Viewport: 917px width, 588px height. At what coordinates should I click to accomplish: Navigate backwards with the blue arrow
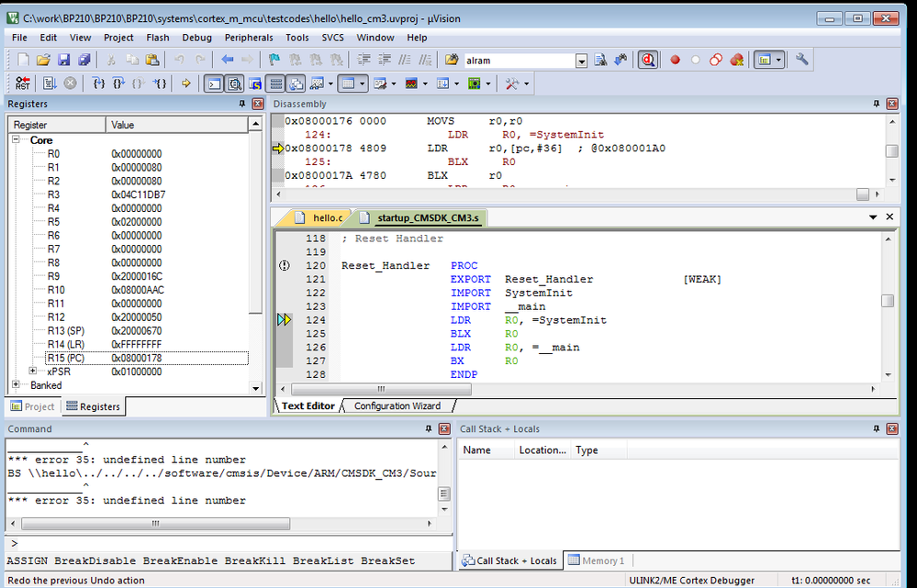click(x=228, y=60)
